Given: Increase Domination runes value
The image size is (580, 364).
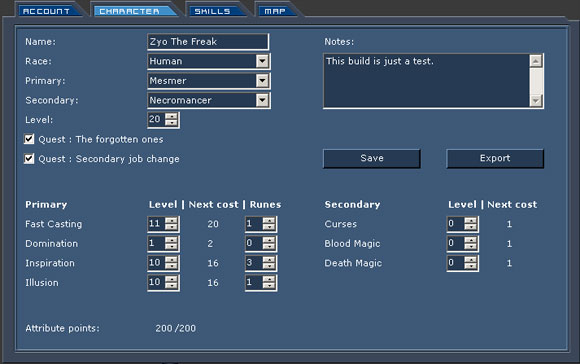Looking at the screenshot, I should click(x=269, y=240).
